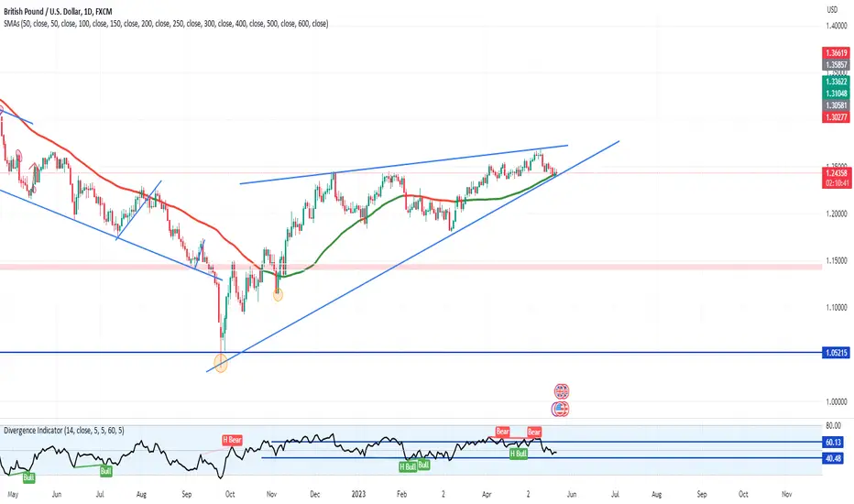Click the red 1.30277 price label
Screen dimensions: 854x504
tap(836, 117)
